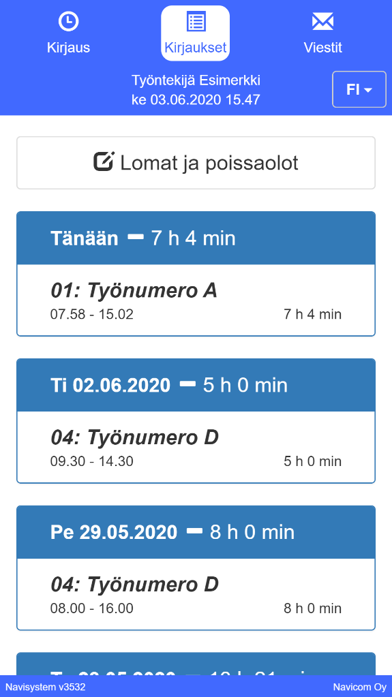Open entry 01: Työnumero A
This screenshot has height=697, width=392.
point(196,300)
